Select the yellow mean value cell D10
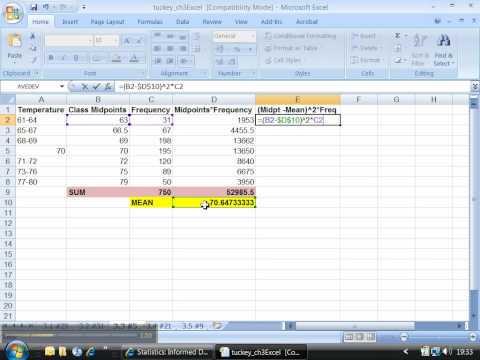 click(x=214, y=202)
